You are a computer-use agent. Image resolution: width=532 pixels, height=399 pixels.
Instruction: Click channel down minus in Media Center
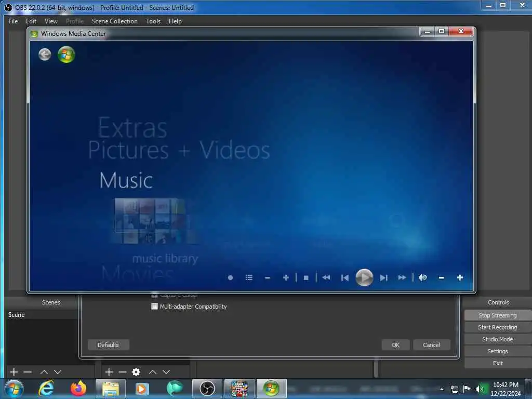pyautogui.click(x=268, y=278)
